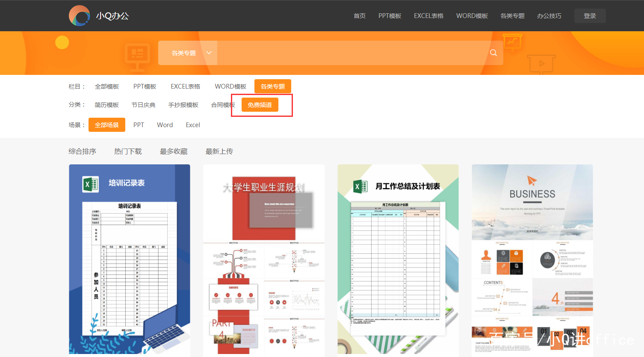Screen dimensions: 644x357
Task: Click the Excel icon on 培训记录表 card
Action: 91,184
